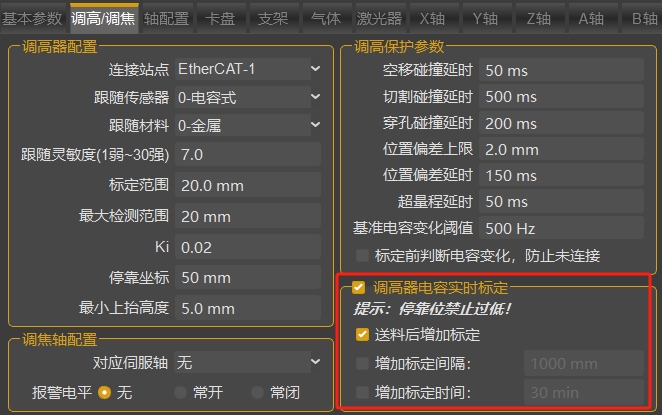Click the 位置偏差延时 field showing 150 ms
Screen dimensions: 662x415
click(562, 175)
